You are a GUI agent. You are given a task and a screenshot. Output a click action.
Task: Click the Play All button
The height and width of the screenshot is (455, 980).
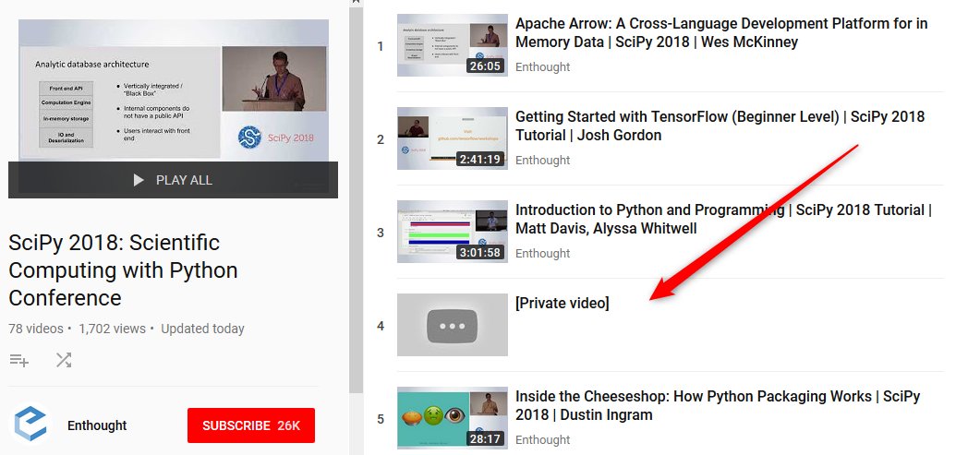point(173,180)
